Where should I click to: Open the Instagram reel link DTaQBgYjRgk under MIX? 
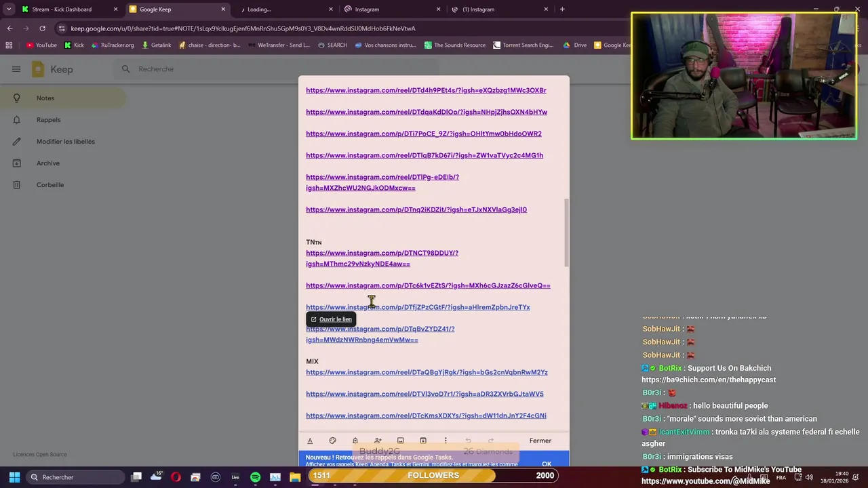[x=427, y=372]
